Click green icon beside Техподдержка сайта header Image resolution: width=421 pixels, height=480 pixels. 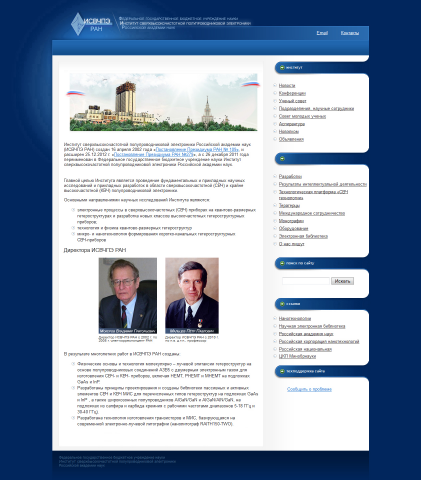tap(282, 371)
